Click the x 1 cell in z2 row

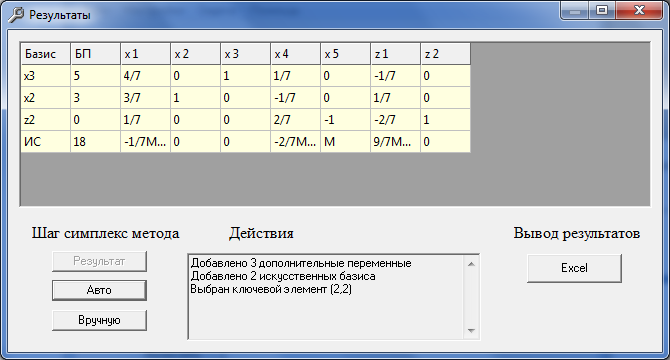coord(145,120)
